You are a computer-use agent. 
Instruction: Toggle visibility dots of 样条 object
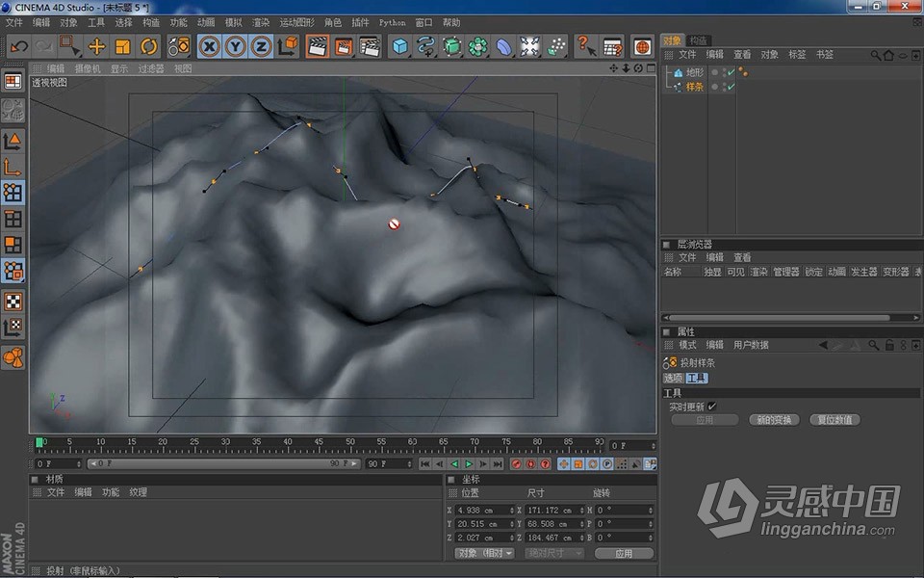pyautogui.click(x=723, y=87)
